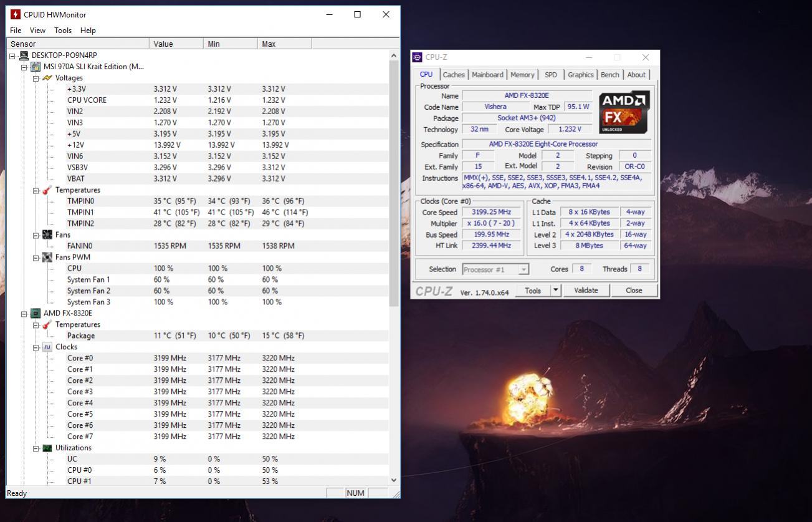
Task: Click the AMD FX logo in CPU-Z
Action: click(624, 112)
